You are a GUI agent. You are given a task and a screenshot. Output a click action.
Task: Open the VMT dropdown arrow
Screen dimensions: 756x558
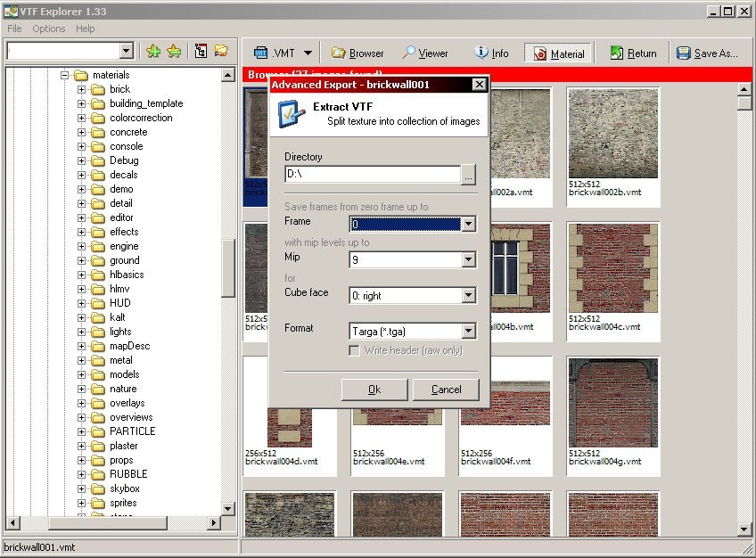(308, 53)
